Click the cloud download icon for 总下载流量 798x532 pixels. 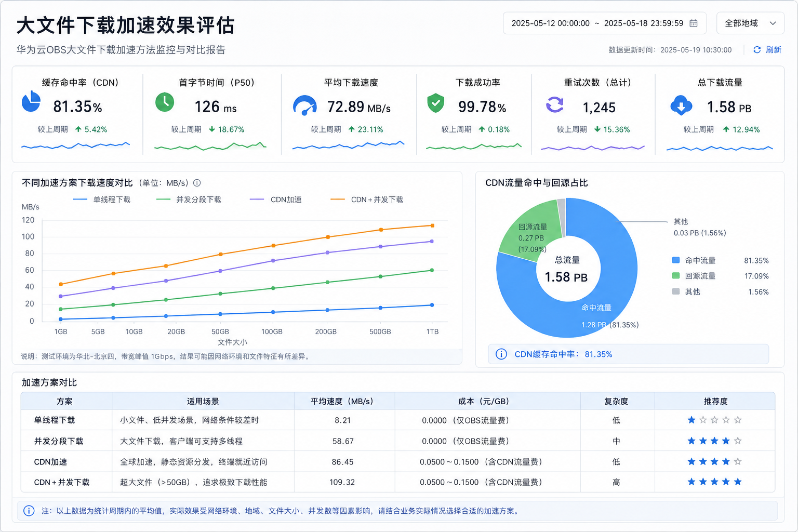coord(681,105)
